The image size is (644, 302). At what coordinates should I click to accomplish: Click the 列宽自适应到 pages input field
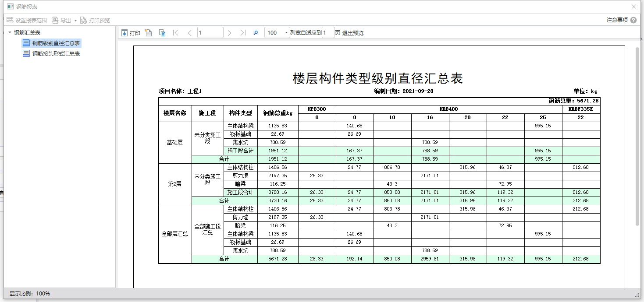pos(328,33)
